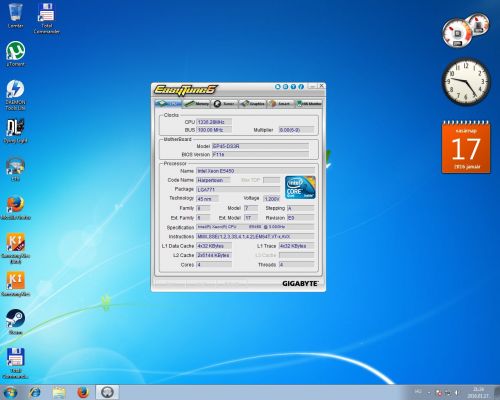This screenshot has height=400, width=500.
Task: Click the EasyTune6 logo in the header
Action: [x=185, y=89]
